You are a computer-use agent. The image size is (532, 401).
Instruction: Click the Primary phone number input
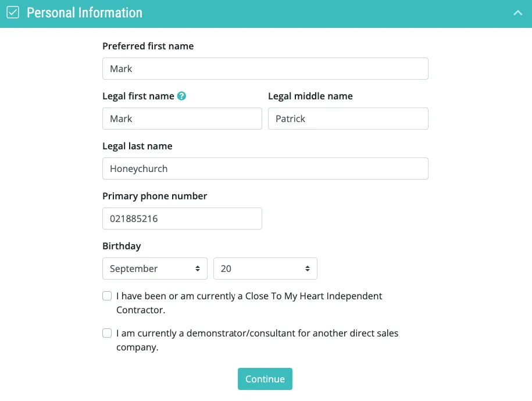click(x=182, y=219)
